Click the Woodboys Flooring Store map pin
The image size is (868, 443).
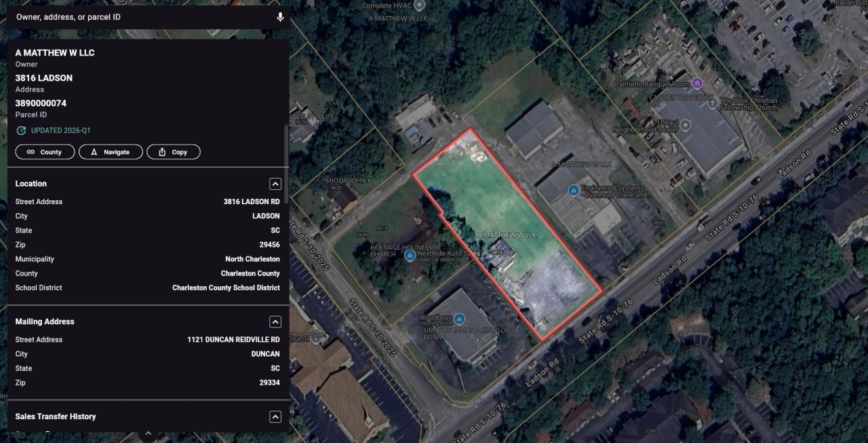click(x=459, y=319)
